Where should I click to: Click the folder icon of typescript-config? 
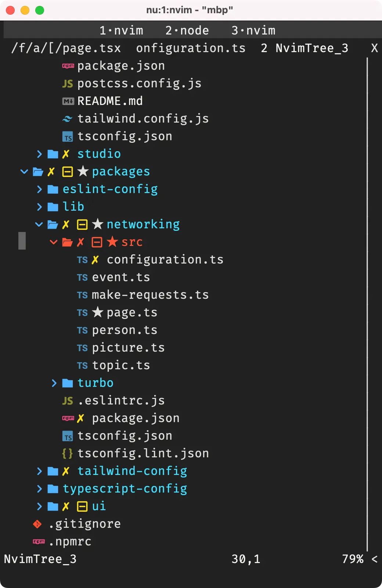coord(53,489)
